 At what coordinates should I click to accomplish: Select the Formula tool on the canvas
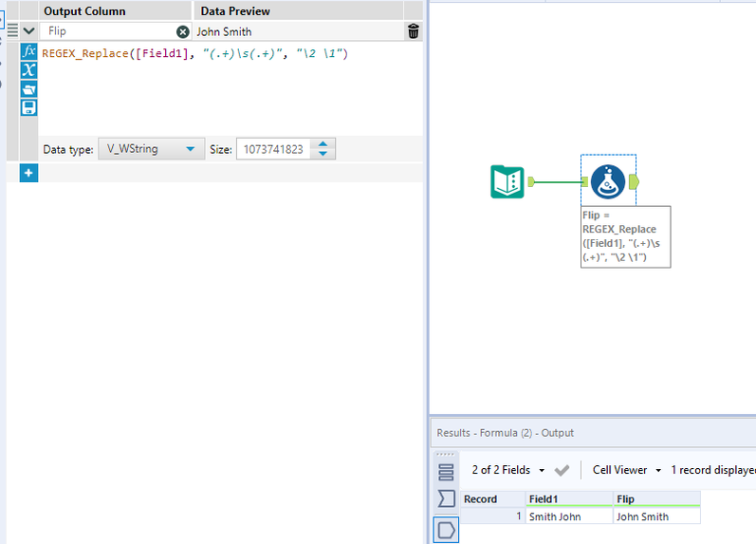(x=607, y=181)
